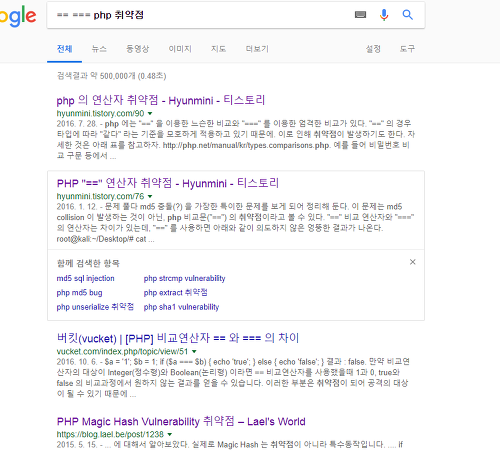Search related 'php strcmp vulnerability'
The height and width of the screenshot is (451, 500).
click(184, 278)
